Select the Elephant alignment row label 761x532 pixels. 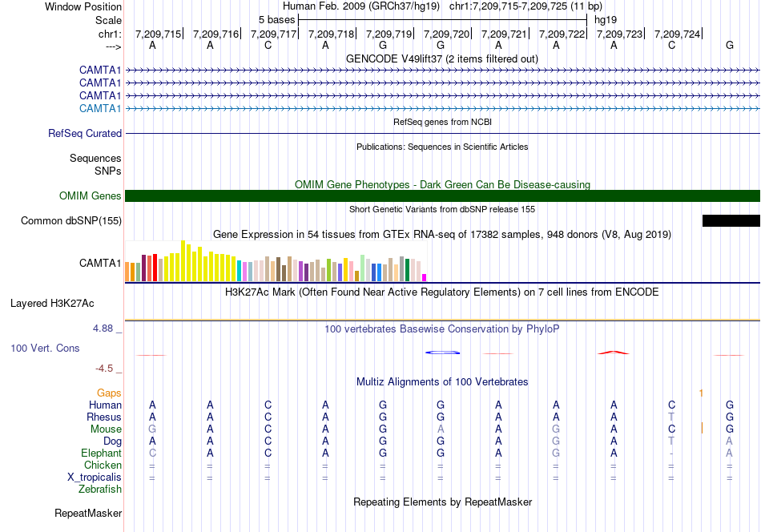[x=101, y=453]
